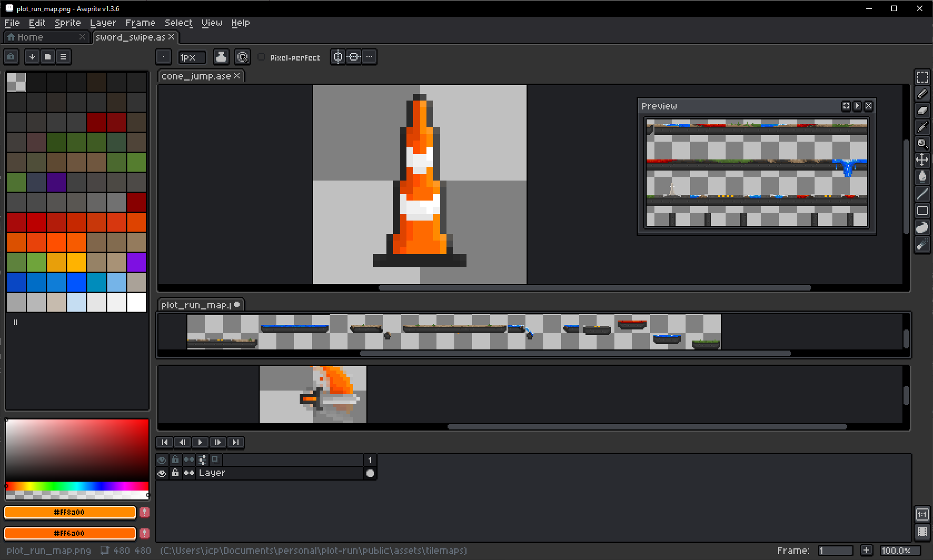The width and height of the screenshot is (933, 560).
Task: Open the brush type selector
Action: tap(163, 57)
